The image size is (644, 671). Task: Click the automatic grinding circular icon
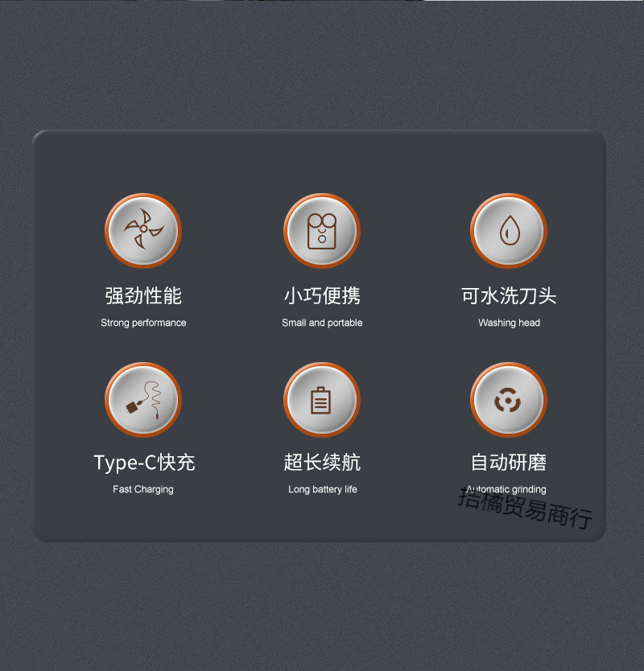508,400
